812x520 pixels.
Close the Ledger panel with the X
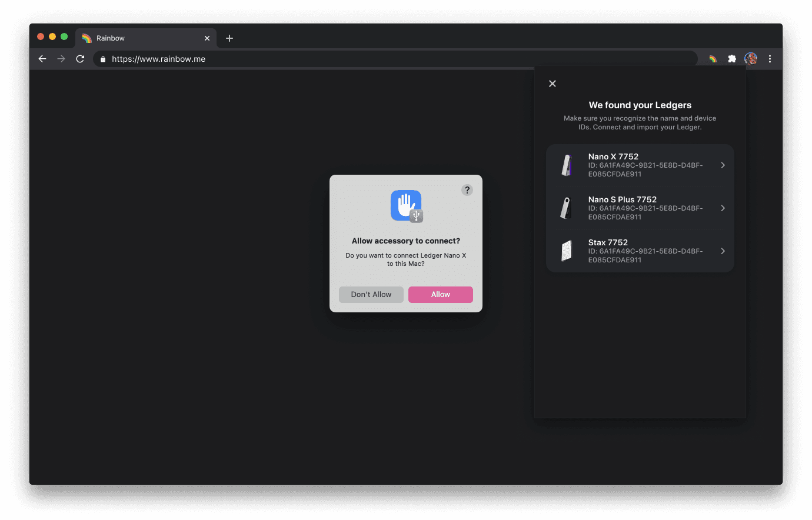click(x=553, y=84)
